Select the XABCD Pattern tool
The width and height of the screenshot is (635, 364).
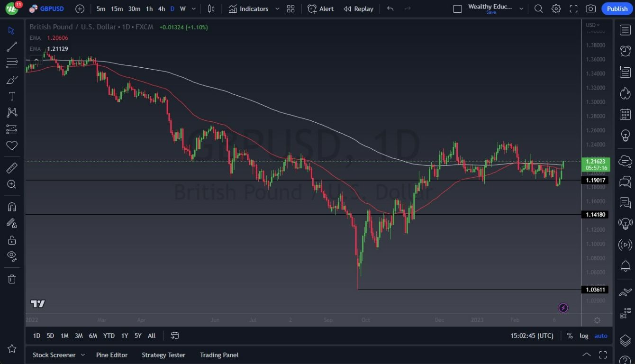click(12, 112)
